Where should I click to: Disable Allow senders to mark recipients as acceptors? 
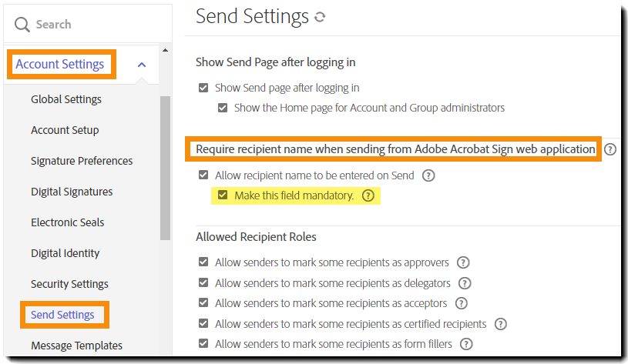click(203, 303)
